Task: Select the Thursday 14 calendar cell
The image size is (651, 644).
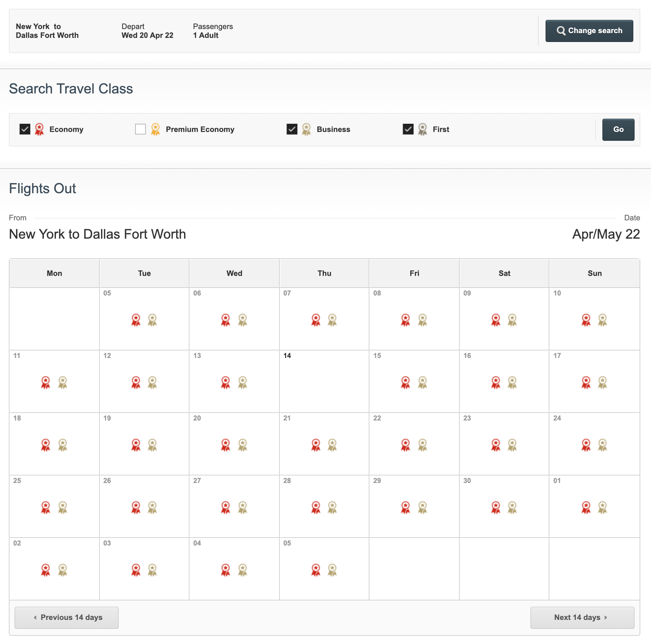Action: click(x=324, y=381)
